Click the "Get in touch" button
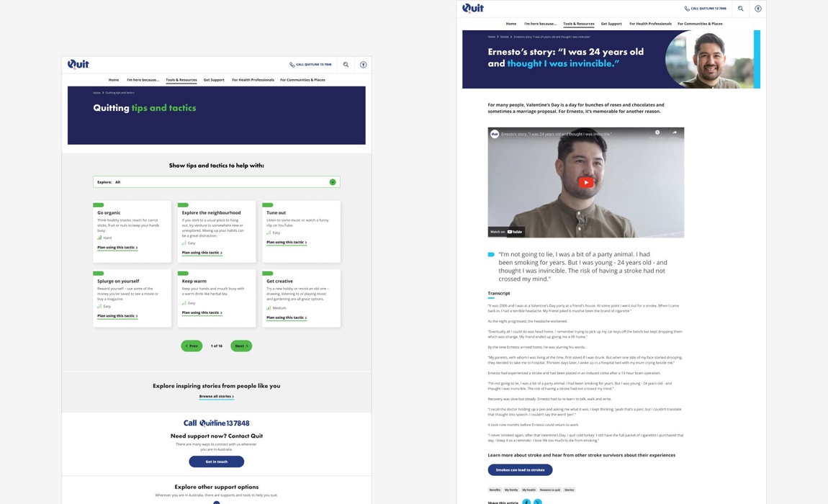 pyautogui.click(x=216, y=462)
